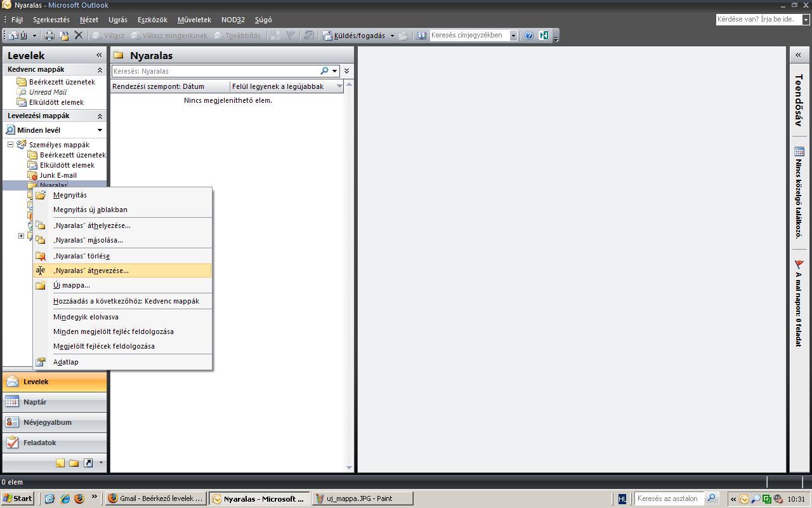Viewport: 812px width, 508px height.
Task: Click Rendezési szempont: Dátum header
Action: 170,86
